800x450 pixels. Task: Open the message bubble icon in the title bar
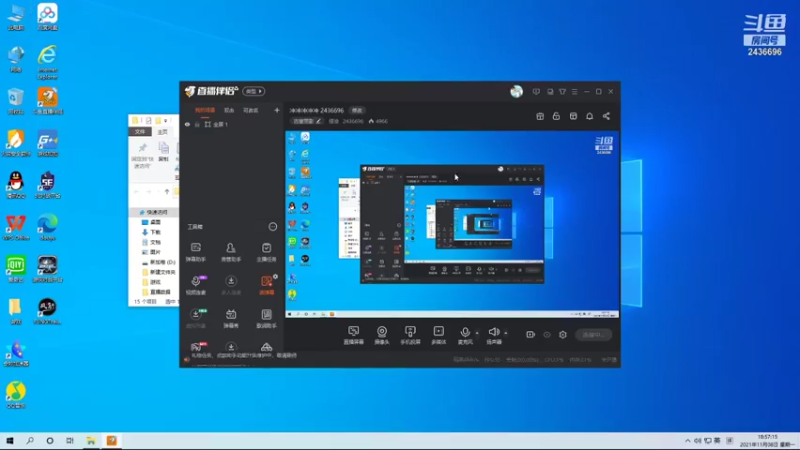click(x=536, y=92)
